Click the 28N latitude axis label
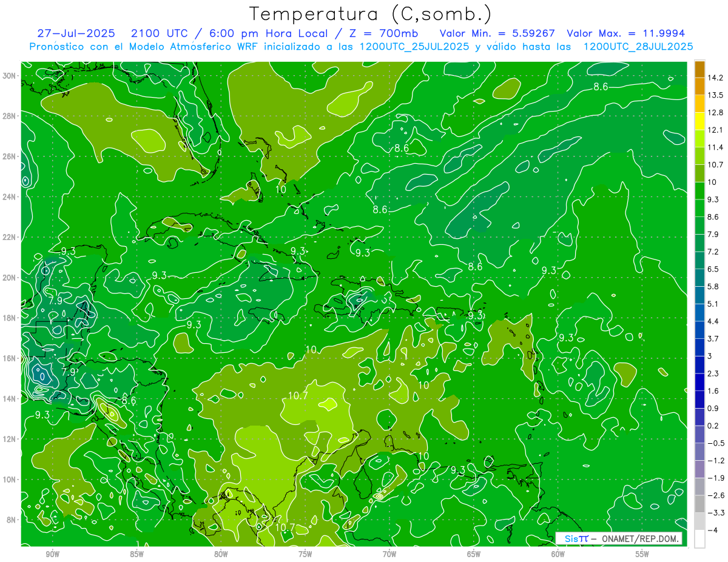The width and height of the screenshot is (728, 562). tap(10, 116)
